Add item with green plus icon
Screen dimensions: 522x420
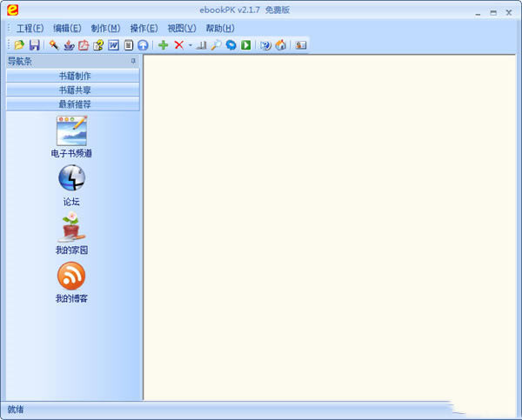[164, 45]
